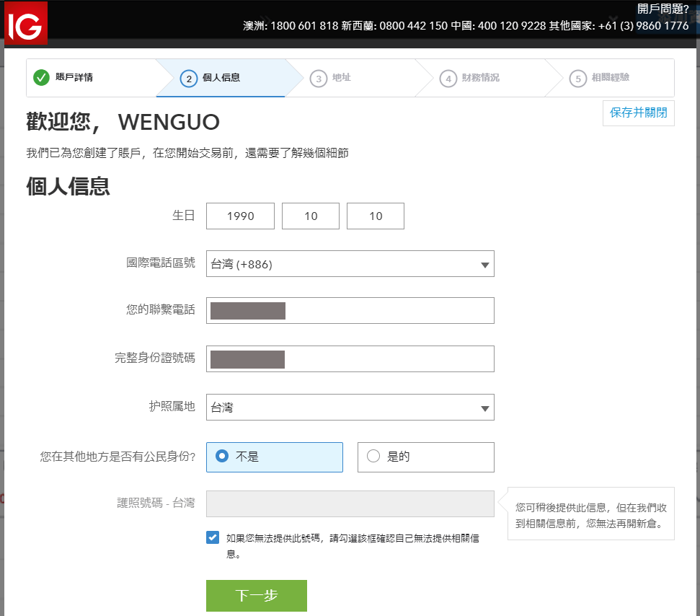Select the 不是 radio option

click(223, 457)
